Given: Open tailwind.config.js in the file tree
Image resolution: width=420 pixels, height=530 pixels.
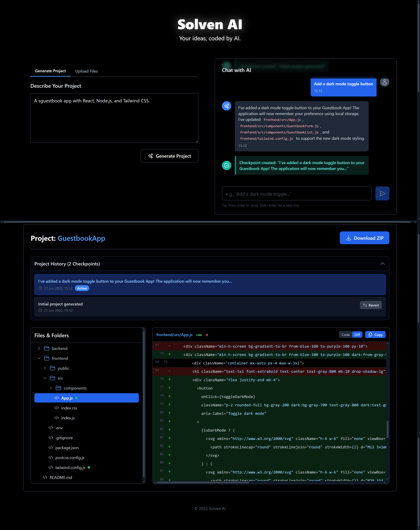Looking at the screenshot, I should click(x=86, y=467).
